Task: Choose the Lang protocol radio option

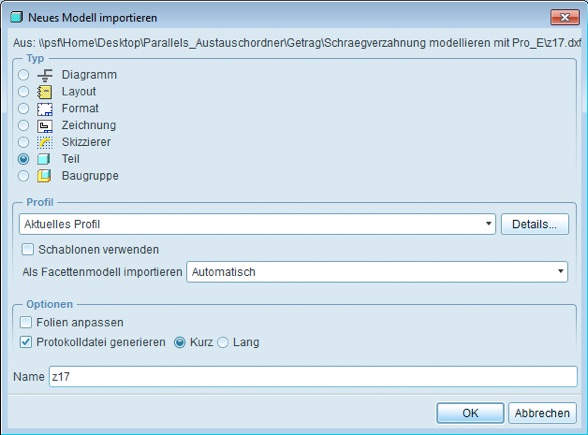Action: click(223, 342)
